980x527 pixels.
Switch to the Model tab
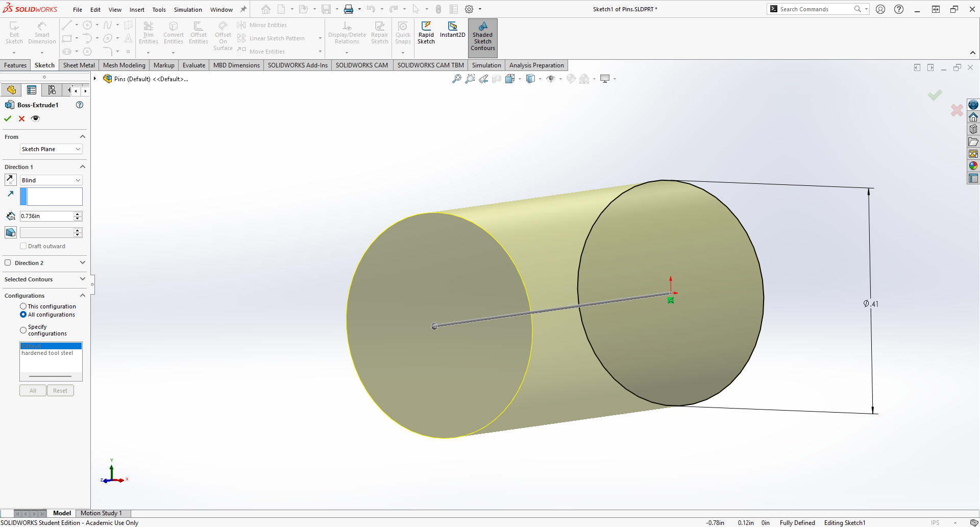pos(62,513)
